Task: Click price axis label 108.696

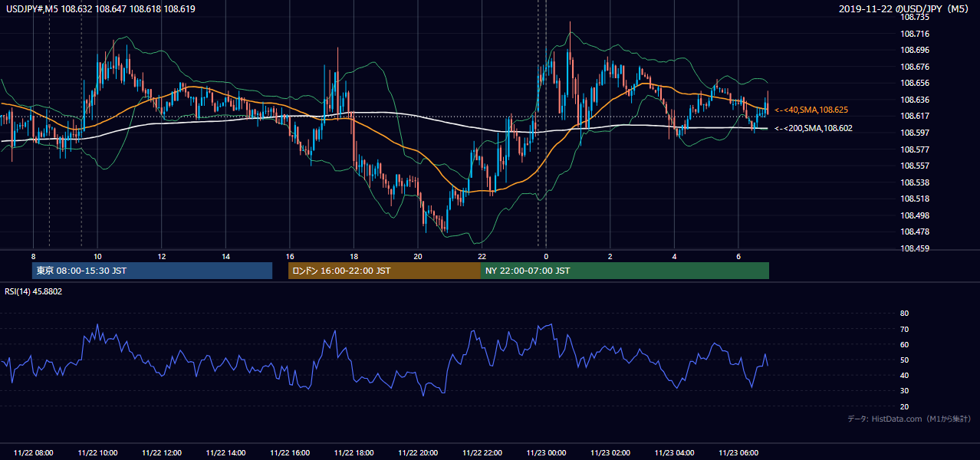Action: coord(914,50)
